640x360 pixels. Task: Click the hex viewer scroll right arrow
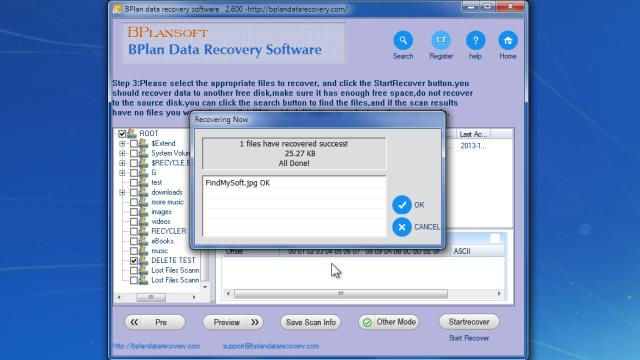pos(499,293)
